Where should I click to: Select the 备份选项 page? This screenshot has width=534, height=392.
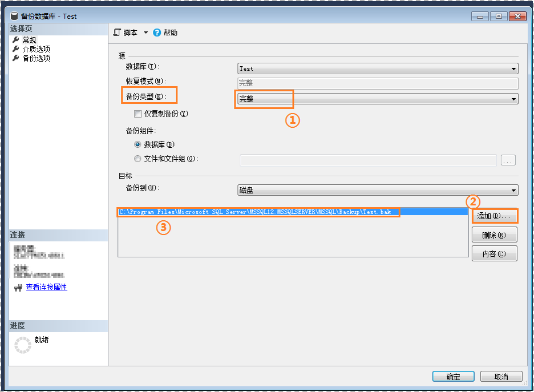tap(36, 58)
